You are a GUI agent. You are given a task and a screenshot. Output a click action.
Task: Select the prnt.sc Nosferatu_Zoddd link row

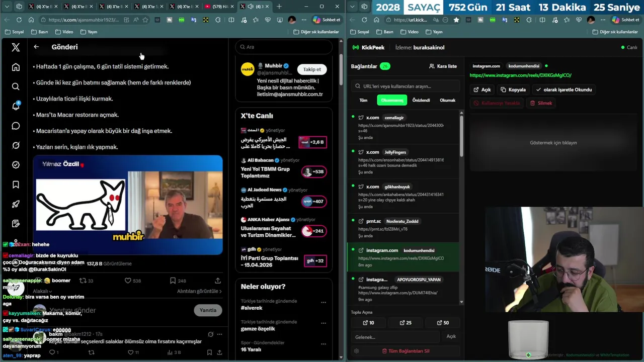(x=403, y=228)
